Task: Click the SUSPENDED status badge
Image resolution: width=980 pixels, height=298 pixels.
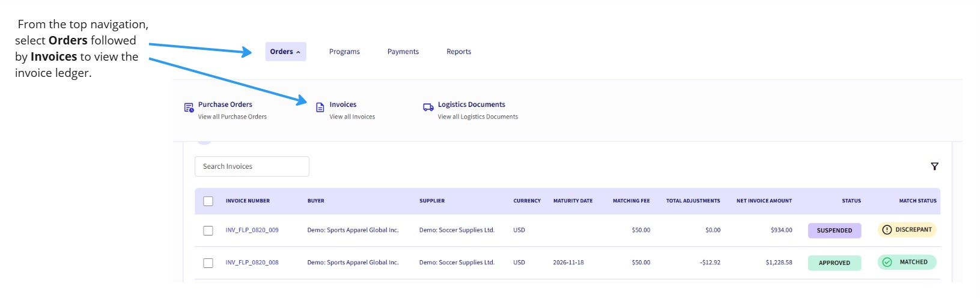Action: (x=835, y=231)
